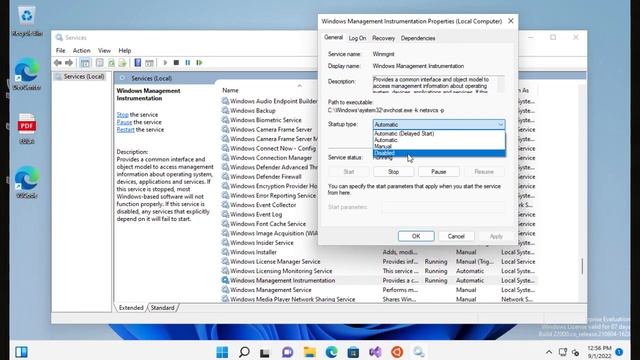Open the Services app icon on taskbar
This screenshot has width=640, height=360.
click(418, 352)
